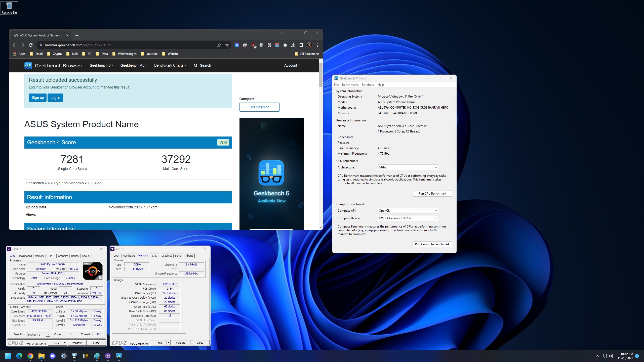Click Search in Geekbench Browser navbar

pyautogui.click(x=203, y=65)
